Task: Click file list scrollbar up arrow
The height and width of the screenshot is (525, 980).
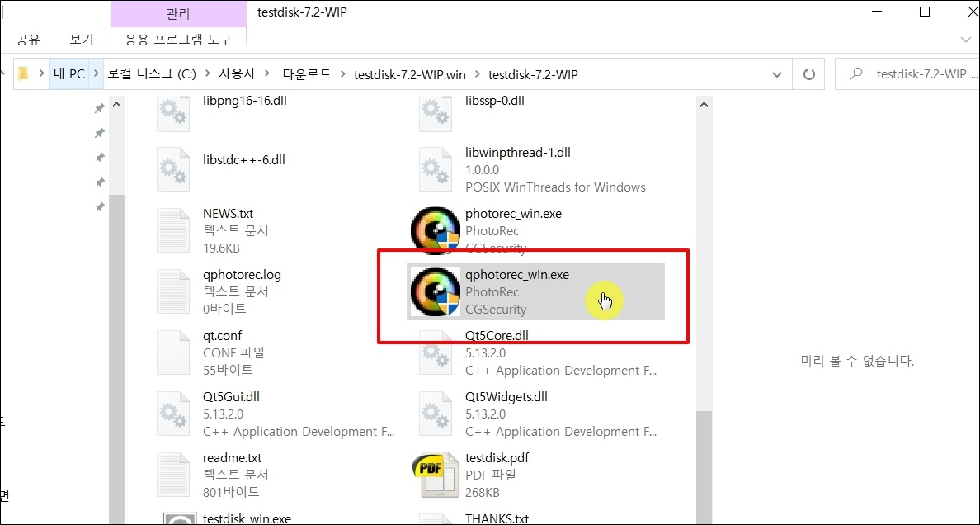Action: click(704, 105)
